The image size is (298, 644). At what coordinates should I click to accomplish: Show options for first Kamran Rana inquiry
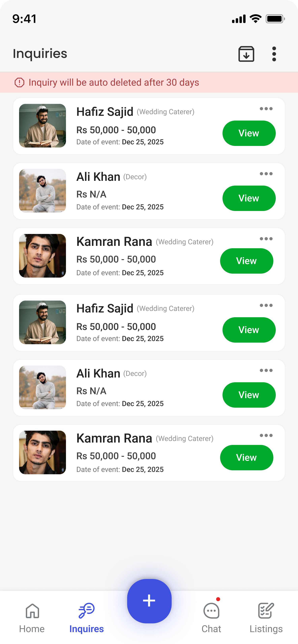tap(266, 239)
